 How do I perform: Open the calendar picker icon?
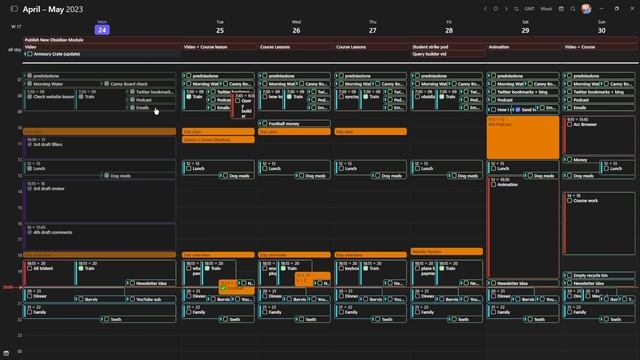[x=561, y=9]
